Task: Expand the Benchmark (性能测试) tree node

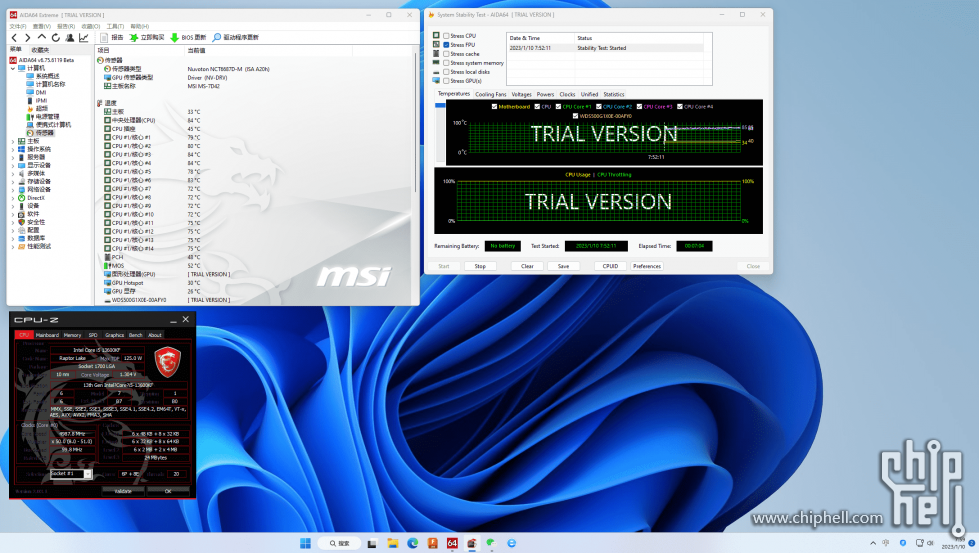Action: pyautogui.click(x=12, y=247)
